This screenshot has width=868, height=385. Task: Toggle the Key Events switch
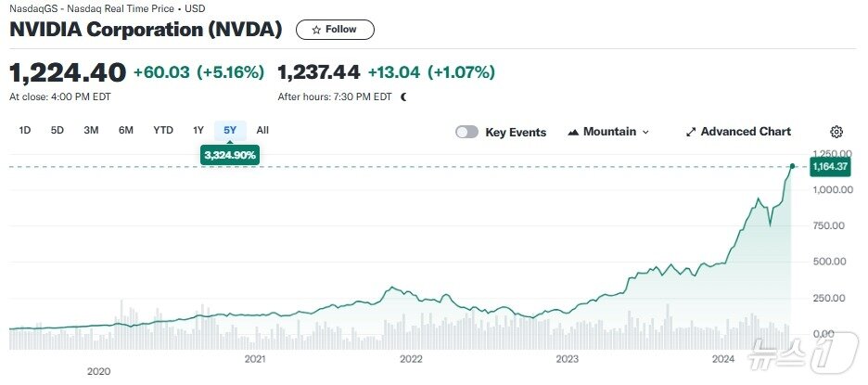(466, 132)
